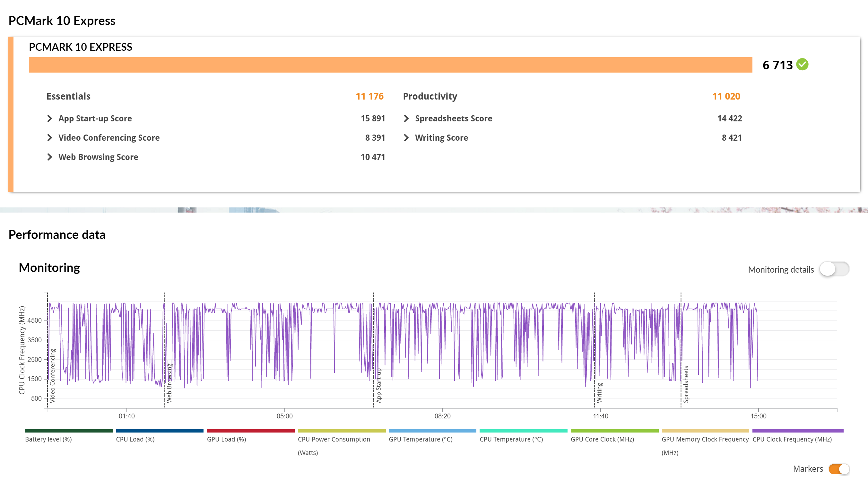Toggle CPU Load (%) legend swatch
The height and width of the screenshot is (490, 868).
pos(160,431)
